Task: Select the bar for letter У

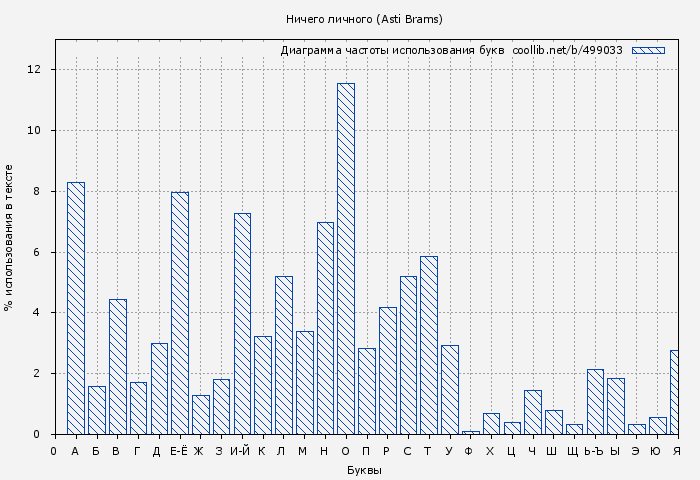Action: click(449, 389)
